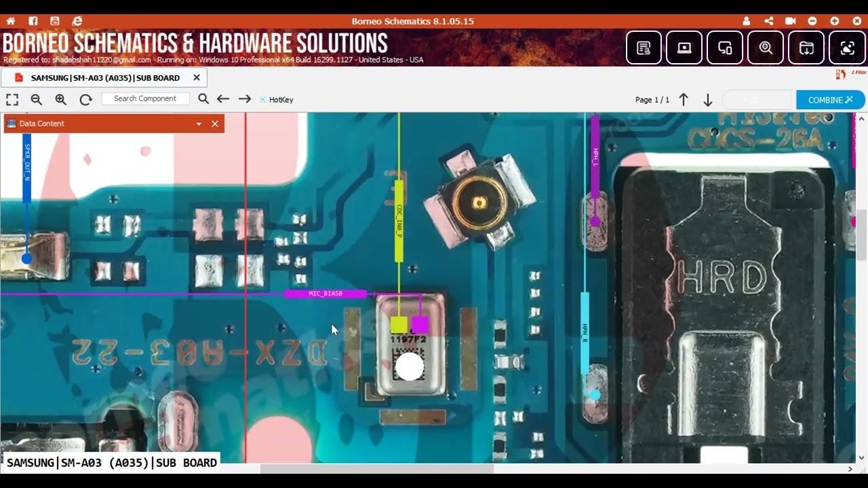Open the YouTube channel icon

click(x=55, y=21)
